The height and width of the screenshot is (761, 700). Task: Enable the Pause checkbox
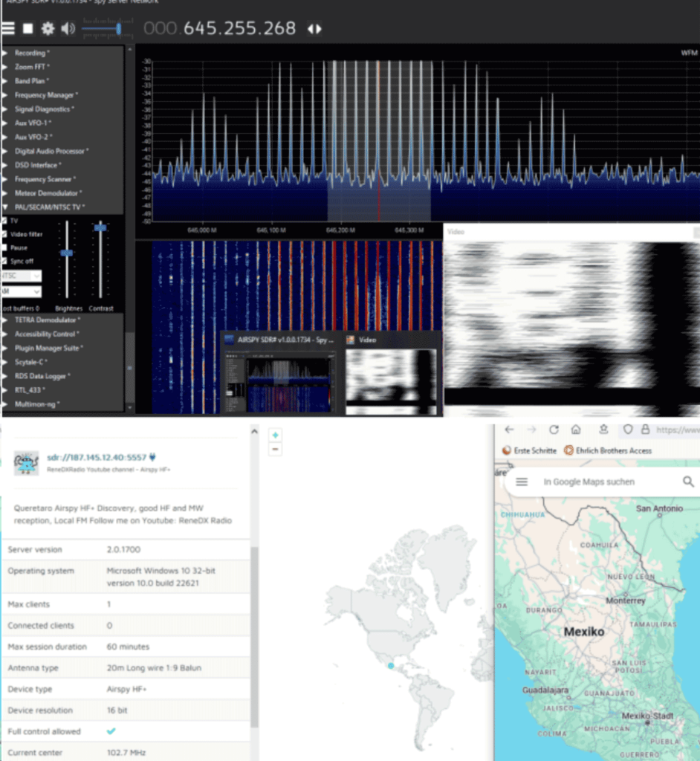4,248
